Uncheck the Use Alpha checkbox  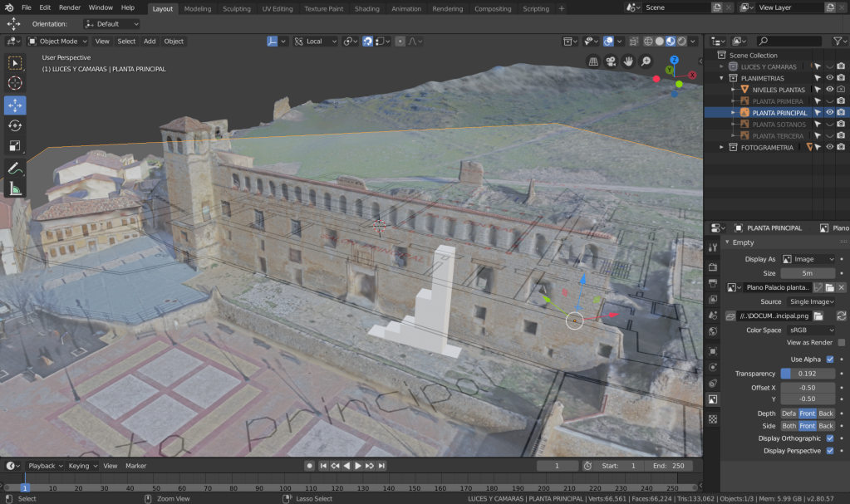pyautogui.click(x=830, y=359)
